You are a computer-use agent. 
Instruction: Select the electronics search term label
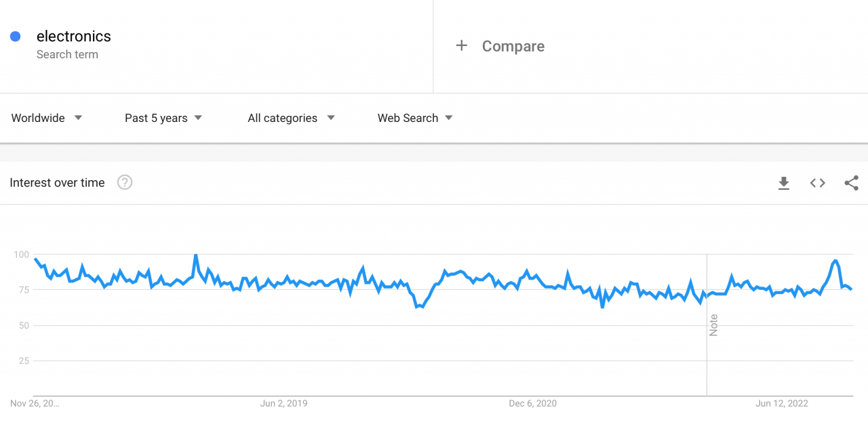[x=73, y=36]
